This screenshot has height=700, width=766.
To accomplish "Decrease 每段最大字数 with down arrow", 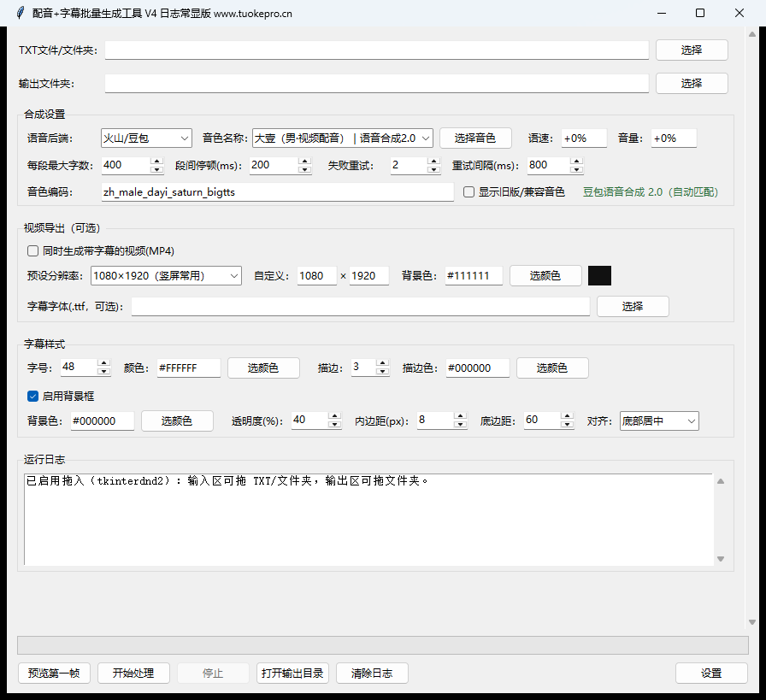I will 156,169.
